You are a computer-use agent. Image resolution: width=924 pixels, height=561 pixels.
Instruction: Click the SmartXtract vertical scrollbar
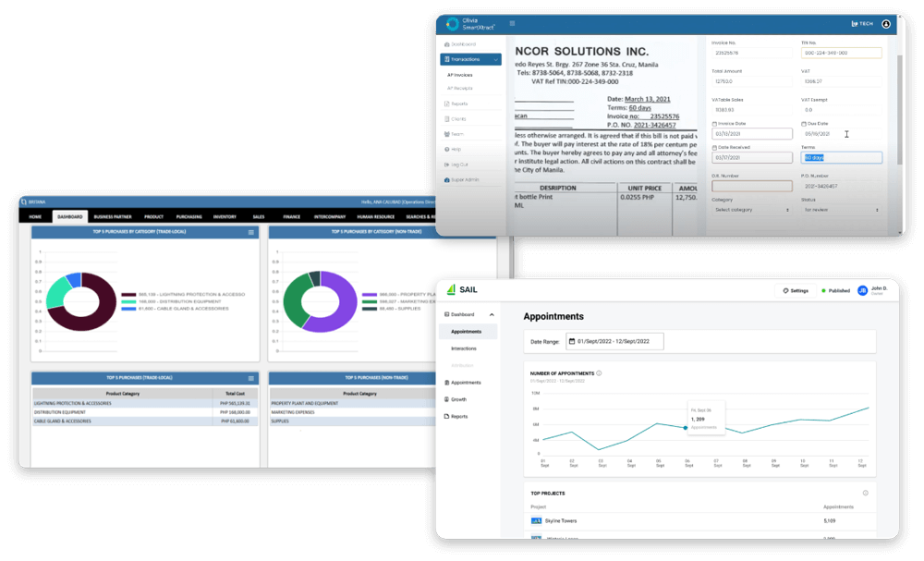899,109
